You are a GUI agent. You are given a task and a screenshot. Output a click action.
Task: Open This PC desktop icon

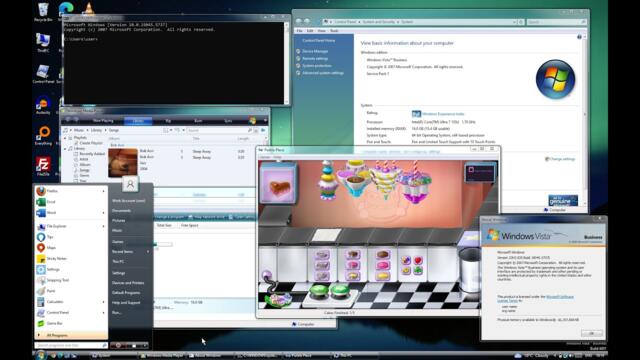(x=43, y=42)
